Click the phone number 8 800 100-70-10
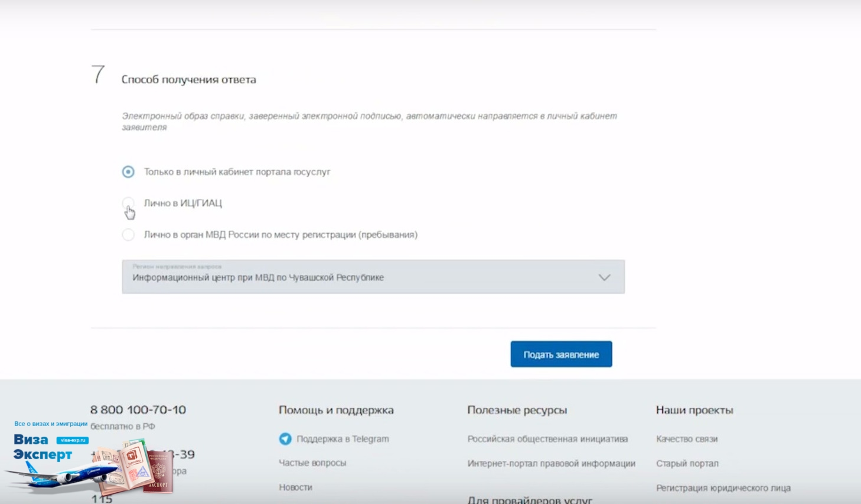Viewport: 861px width, 504px height. 138,410
